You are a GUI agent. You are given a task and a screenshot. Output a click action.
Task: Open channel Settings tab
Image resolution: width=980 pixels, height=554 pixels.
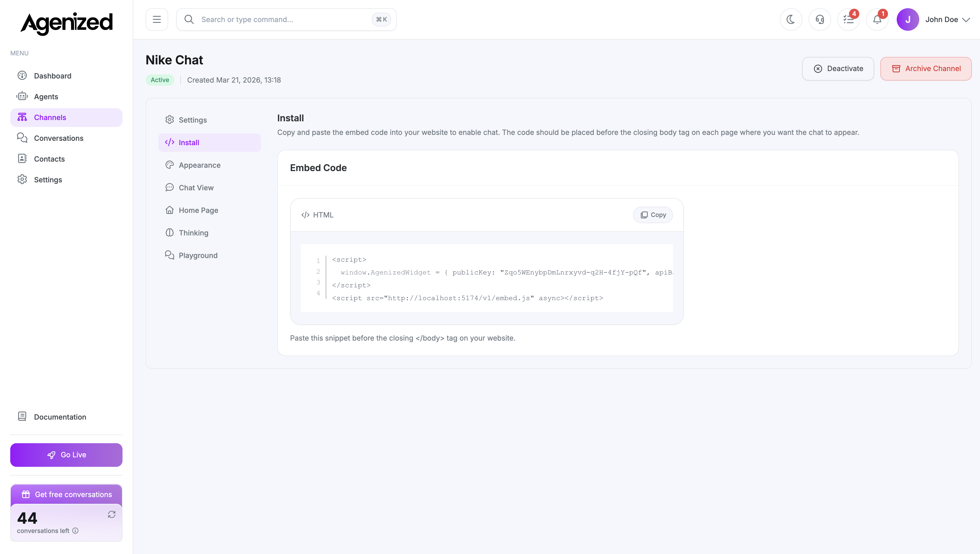click(x=210, y=120)
